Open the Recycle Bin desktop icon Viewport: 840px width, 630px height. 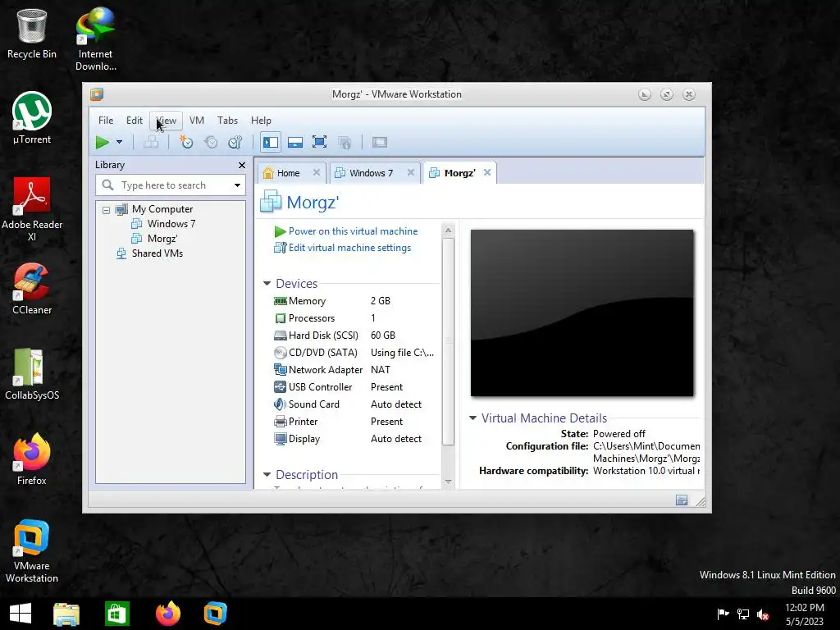[32, 33]
